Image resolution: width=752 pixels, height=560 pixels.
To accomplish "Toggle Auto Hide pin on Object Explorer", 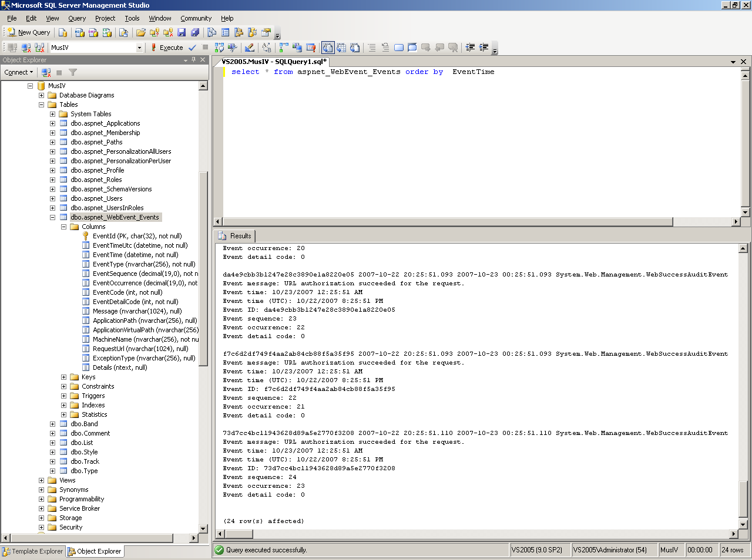I will [194, 60].
